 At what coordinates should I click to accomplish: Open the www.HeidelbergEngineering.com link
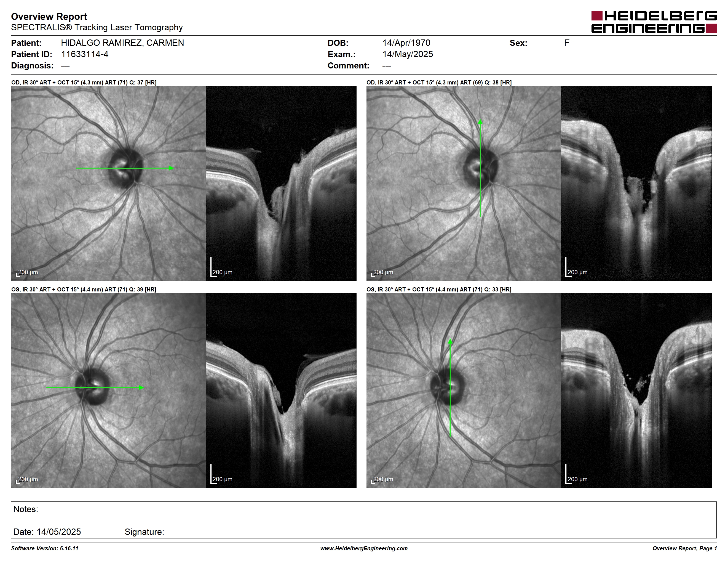tap(364, 548)
